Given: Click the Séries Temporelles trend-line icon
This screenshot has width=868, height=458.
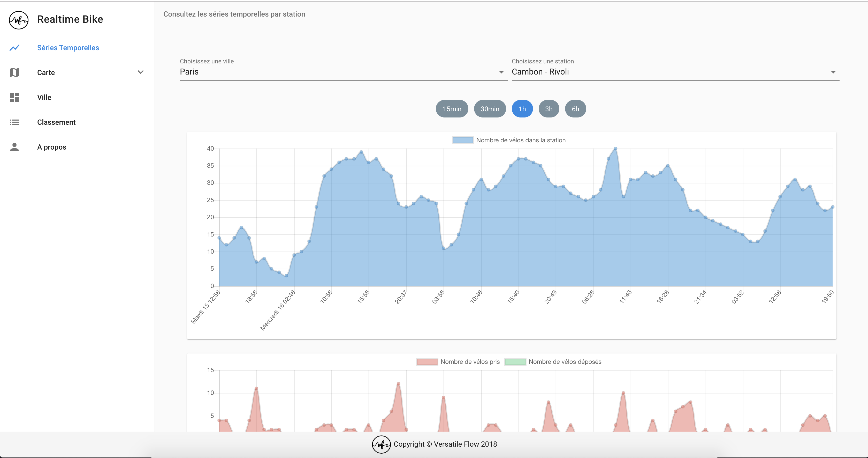Looking at the screenshot, I should [14, 48].
